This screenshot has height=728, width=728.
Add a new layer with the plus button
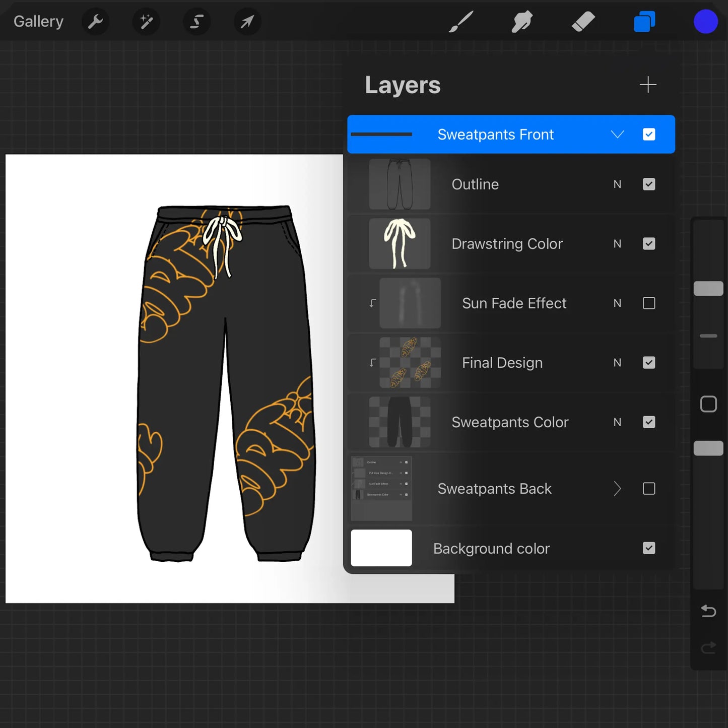point(648,84)
